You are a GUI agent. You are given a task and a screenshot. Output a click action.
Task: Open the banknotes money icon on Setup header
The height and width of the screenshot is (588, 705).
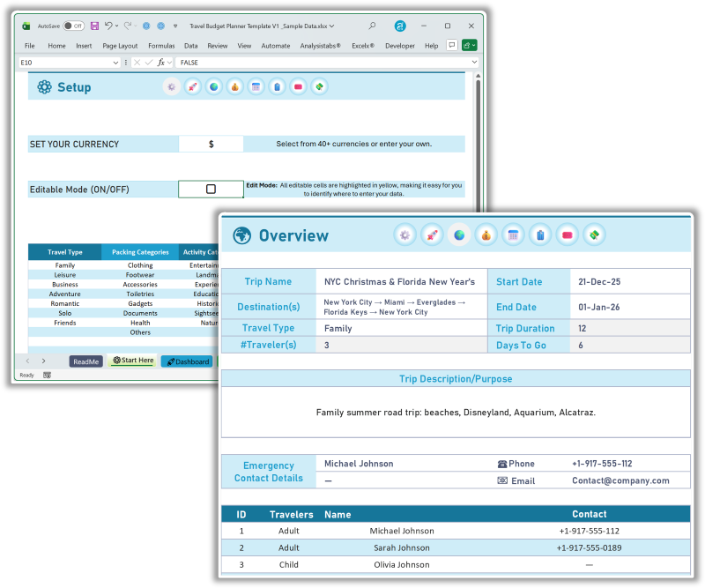point(319,86)
